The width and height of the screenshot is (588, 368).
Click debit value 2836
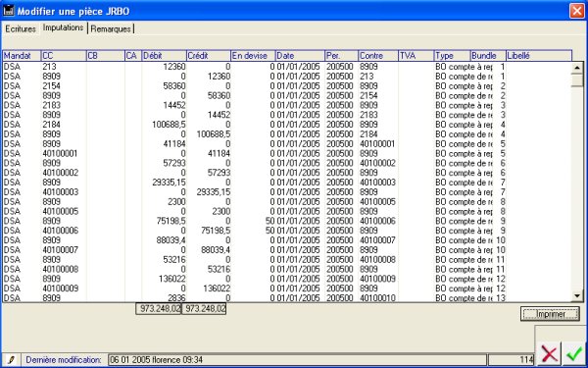[177, 297]
